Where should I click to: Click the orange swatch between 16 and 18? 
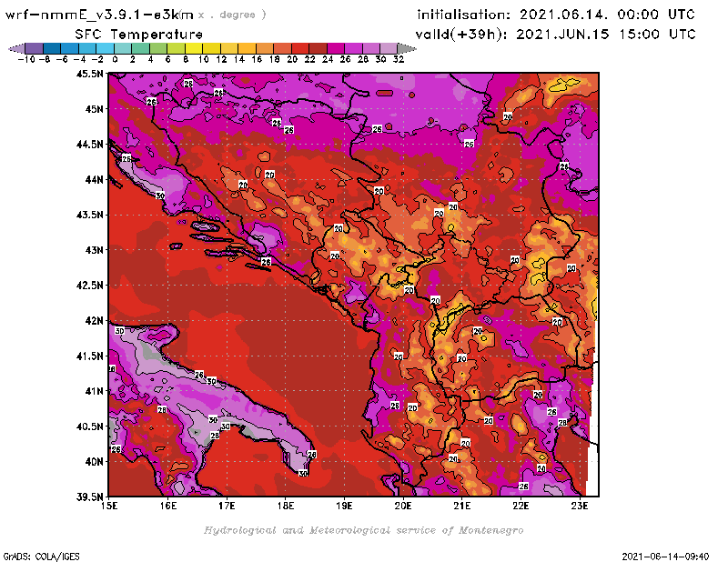pos(265,48)
